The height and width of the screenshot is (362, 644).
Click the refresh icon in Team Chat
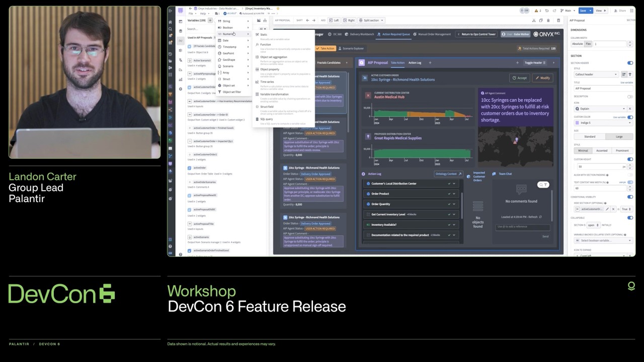(540, 217)
